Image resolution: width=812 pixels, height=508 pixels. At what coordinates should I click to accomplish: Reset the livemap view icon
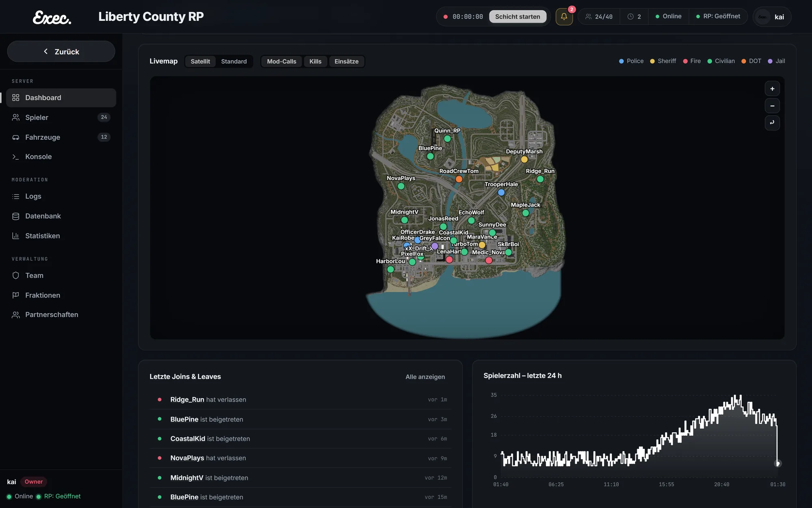coord(772,123)
